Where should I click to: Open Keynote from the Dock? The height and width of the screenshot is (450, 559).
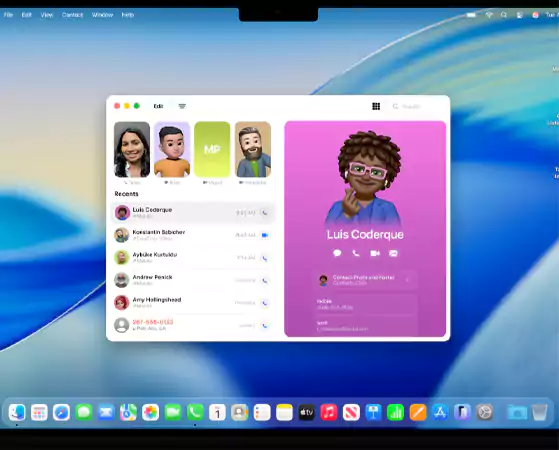373,413
